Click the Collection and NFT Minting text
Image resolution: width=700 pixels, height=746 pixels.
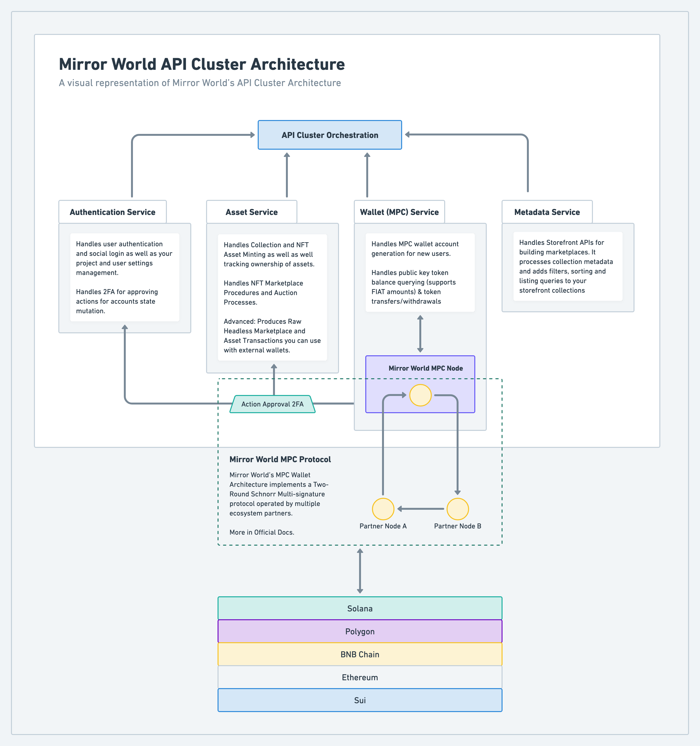[x=269, y=254]
